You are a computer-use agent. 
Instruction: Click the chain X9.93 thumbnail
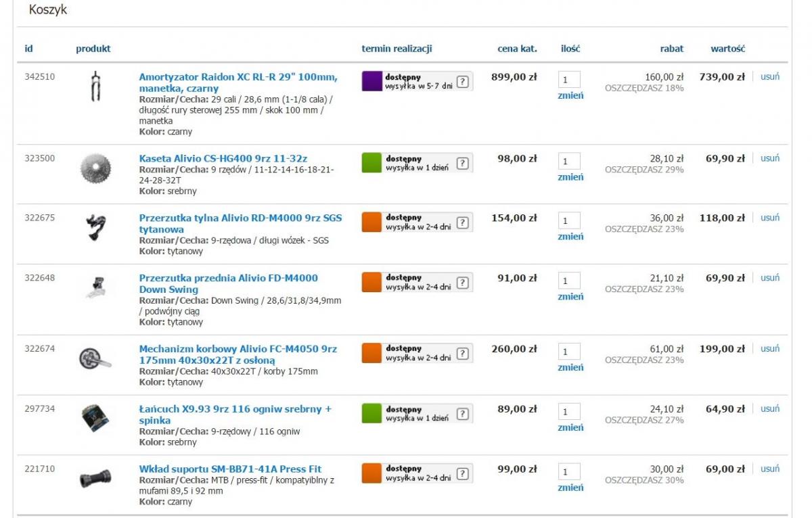tap(95, 418)
